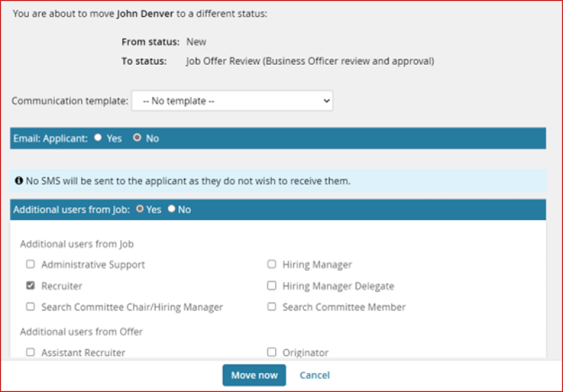Viewport: 563px width, 392px height.
Task: Tick Search Committee Chair/Hiring Manager checkbox
Action: click(x=30, y=307)
